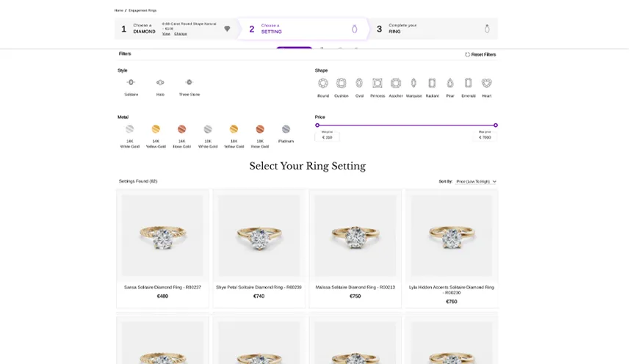This screenshot has height=364, width=639.
Task: Click the €740 price text
Action: 259,296
